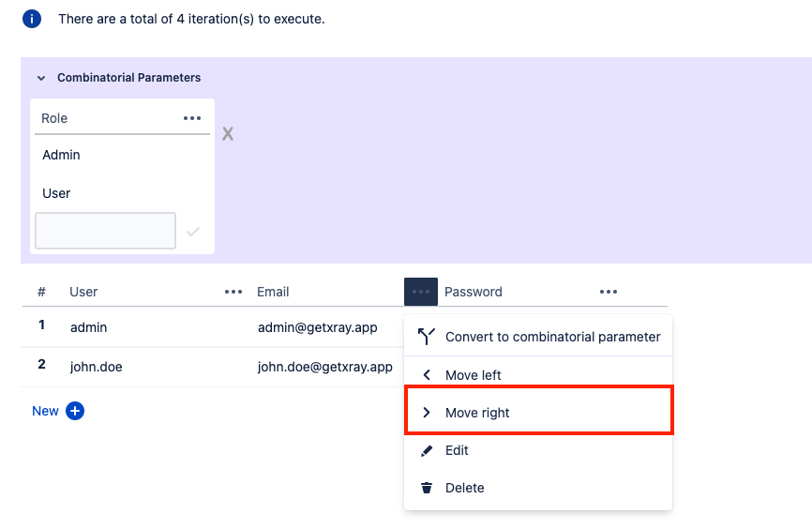Select the User role value

pyautogui.click(x=56, y=193)
